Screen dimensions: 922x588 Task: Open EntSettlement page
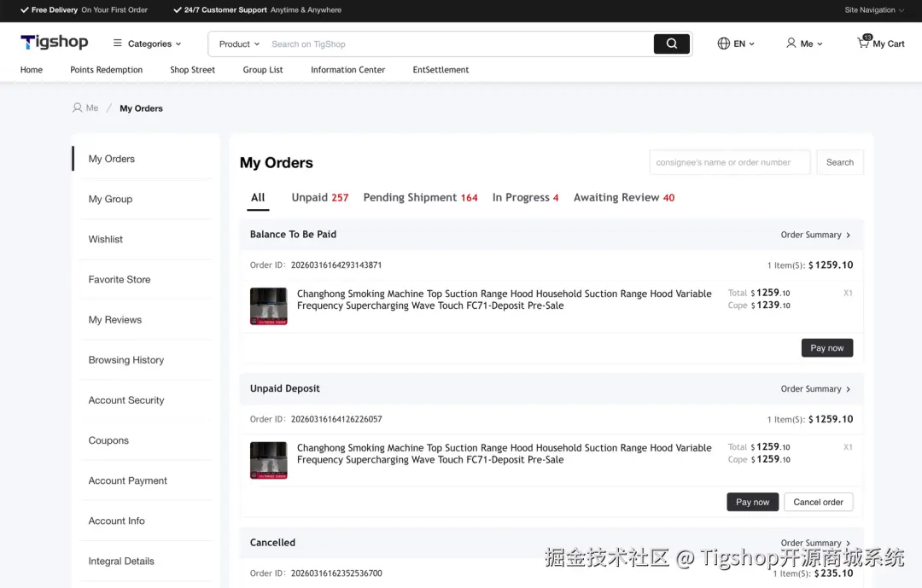coord(441,69)
